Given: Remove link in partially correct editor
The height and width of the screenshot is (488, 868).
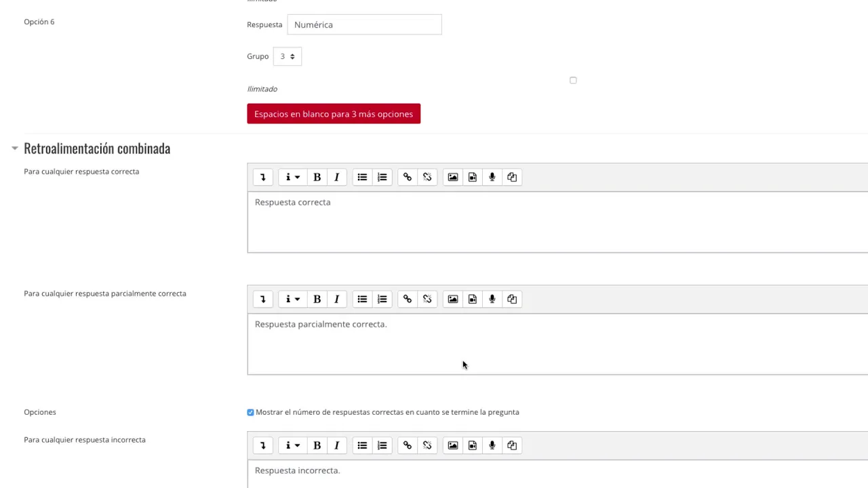Looking at the screenshot, I should coord(427,299).
